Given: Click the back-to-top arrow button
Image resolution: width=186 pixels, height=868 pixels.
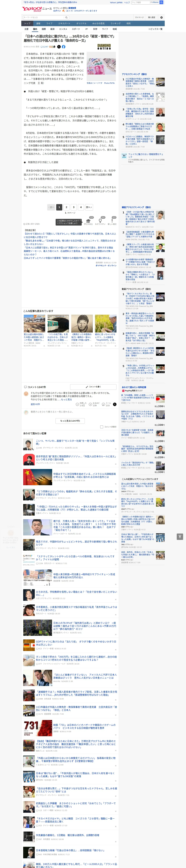Looking at the screenshot, I should point(180,536).
